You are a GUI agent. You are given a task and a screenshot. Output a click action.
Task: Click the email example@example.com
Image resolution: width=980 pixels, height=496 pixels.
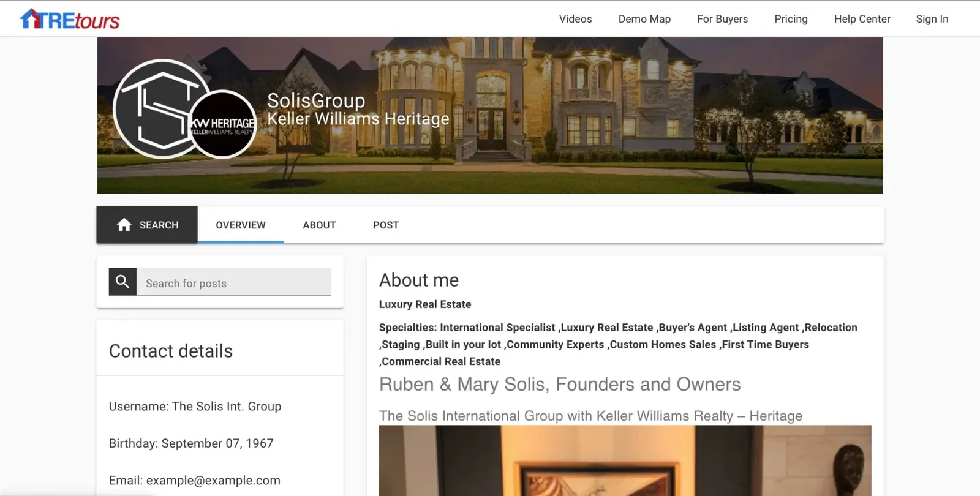213,481
